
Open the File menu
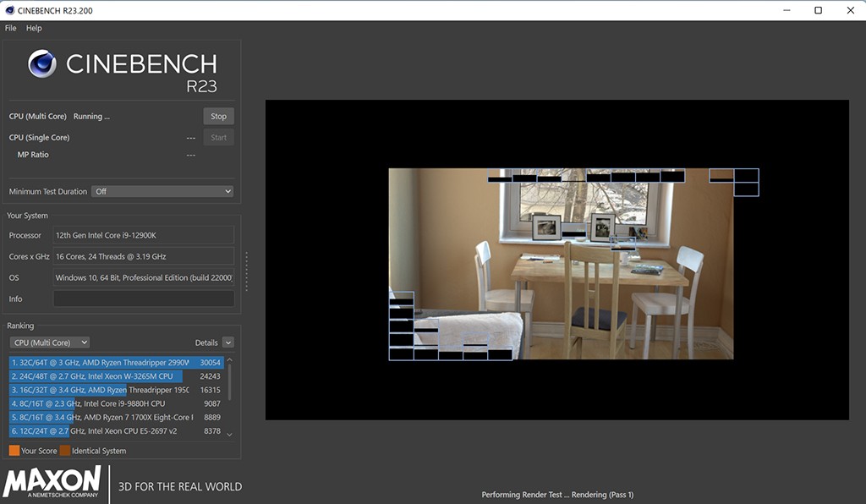pyautogui.click(x=10, y=28)
